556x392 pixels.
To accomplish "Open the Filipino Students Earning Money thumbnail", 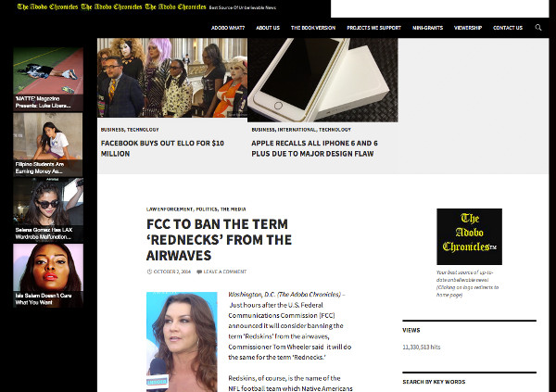I will coord(48,145).
